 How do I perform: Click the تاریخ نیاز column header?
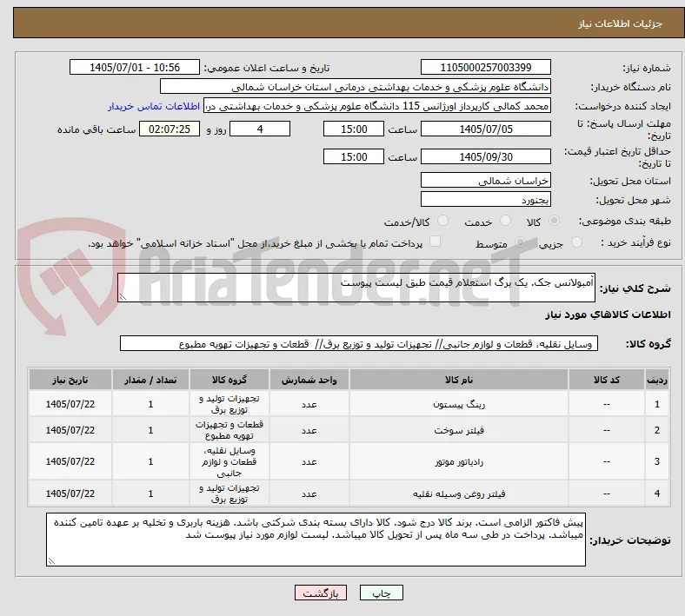70,380
